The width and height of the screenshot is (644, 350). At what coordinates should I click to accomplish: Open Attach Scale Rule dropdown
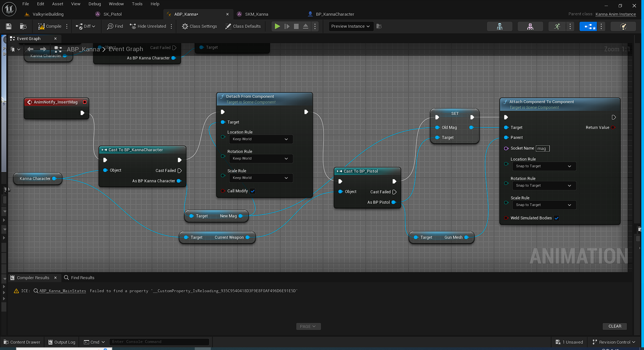click(544, 205)
